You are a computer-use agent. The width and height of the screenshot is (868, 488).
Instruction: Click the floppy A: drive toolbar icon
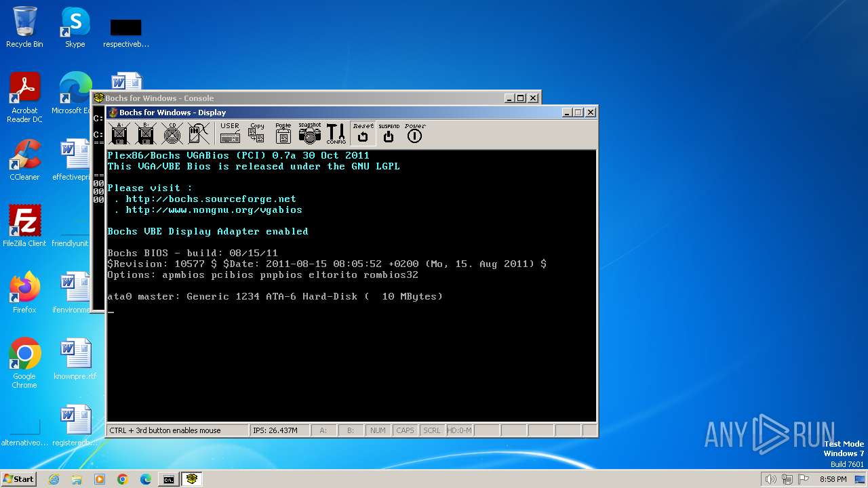coord(120,134)
